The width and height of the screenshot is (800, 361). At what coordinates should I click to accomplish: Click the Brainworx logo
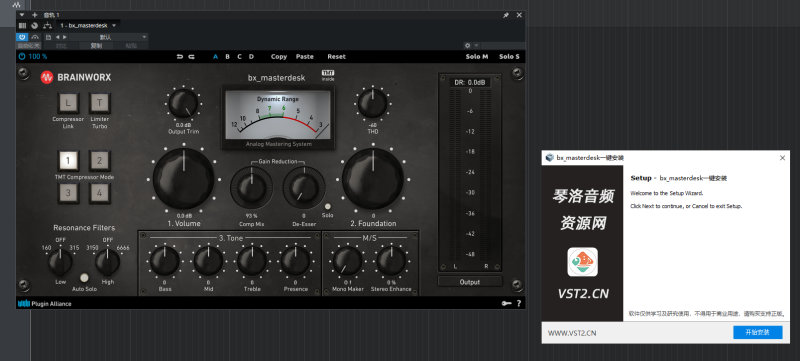tap(76, 78)
